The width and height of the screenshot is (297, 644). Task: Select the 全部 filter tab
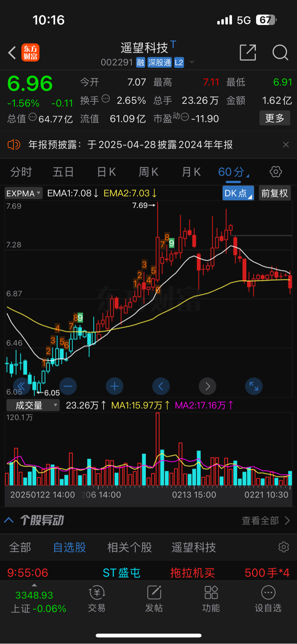(20, 547)
